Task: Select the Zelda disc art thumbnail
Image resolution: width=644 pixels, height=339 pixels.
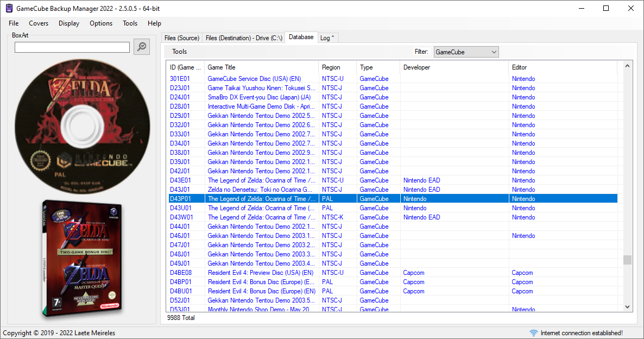Action: (82, 127)
